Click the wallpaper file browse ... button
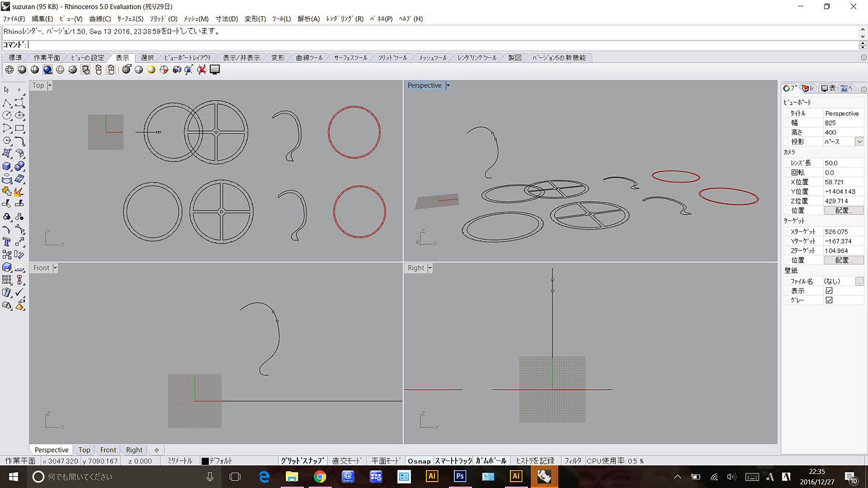Viewport: 868px width, 488px height. tap(859, 282)
